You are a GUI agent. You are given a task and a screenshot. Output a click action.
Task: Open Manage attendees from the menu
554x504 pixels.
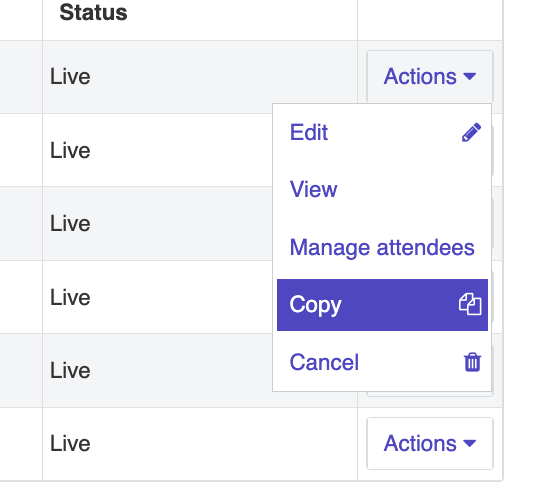tap(382, 247)
